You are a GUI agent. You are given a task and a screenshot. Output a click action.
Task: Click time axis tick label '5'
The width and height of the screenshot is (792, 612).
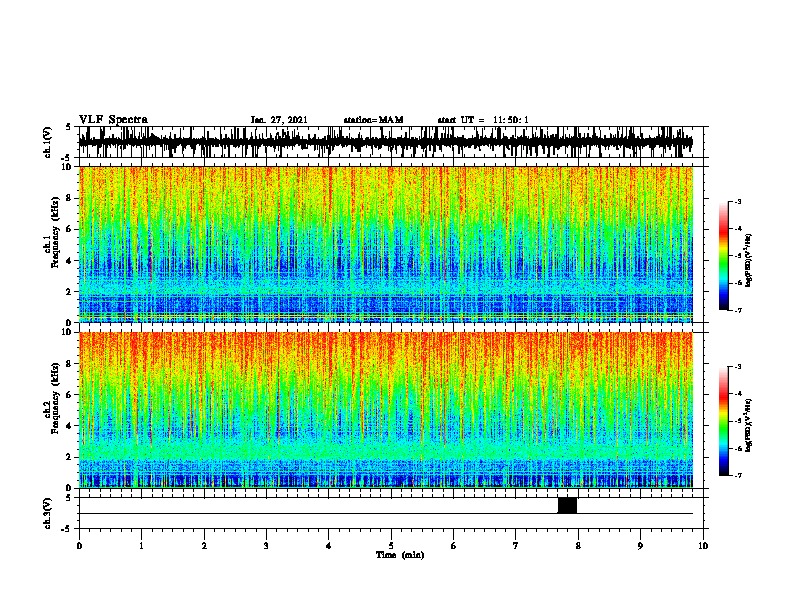point(391,546)
